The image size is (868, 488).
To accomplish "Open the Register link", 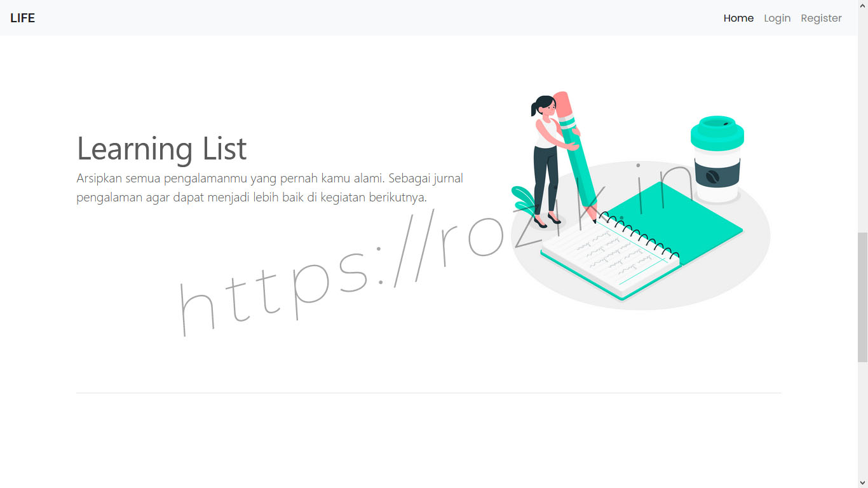I will point(821,18).
